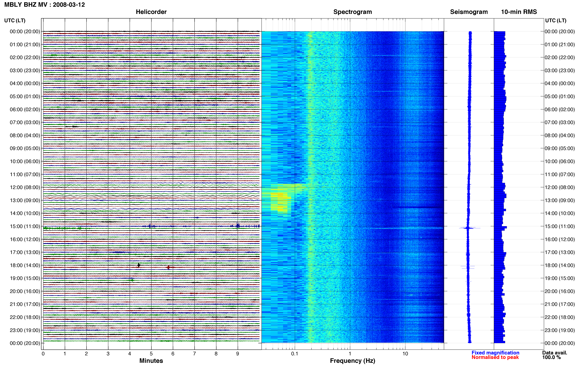The image size is (588, 368).
Task: Click left time label '14:00 (10:00)'
Action: point(25,213)
